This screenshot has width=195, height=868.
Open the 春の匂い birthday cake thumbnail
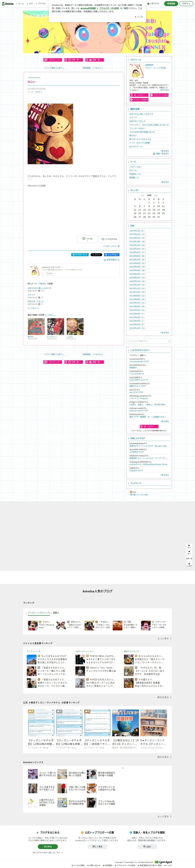pos(36,327)
